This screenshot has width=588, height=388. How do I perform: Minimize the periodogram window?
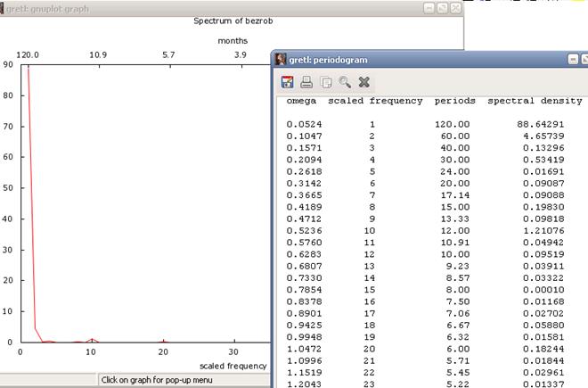573,60
